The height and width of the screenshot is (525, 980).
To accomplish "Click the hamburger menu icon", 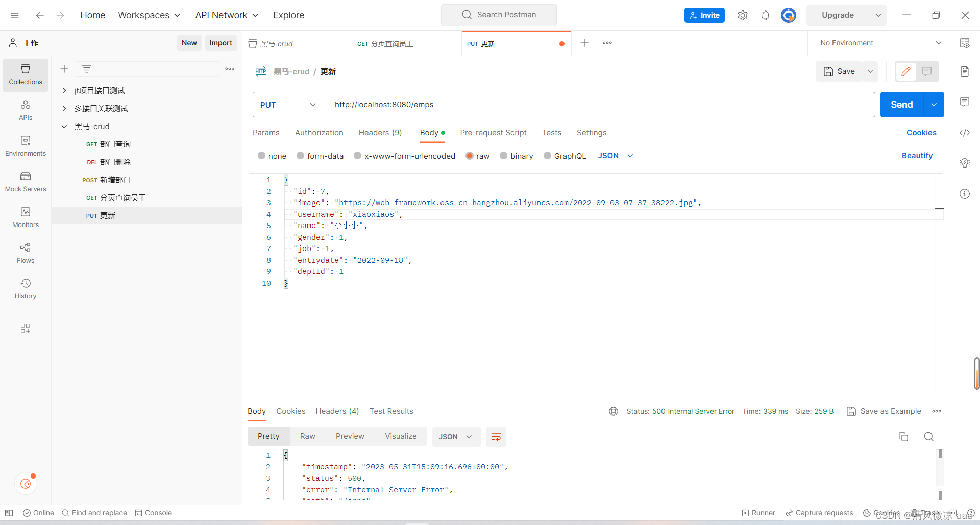I will pyautogui.click(x=15, y=15).
